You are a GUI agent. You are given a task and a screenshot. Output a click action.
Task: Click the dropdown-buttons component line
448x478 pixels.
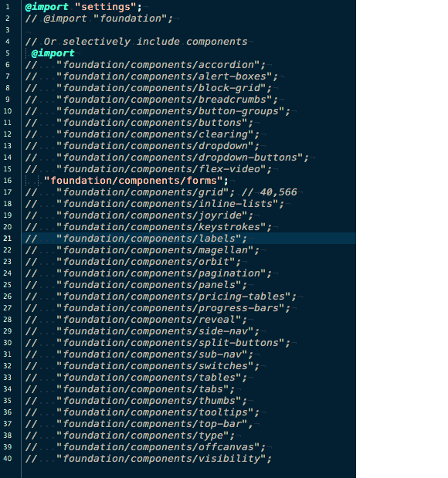167,158
